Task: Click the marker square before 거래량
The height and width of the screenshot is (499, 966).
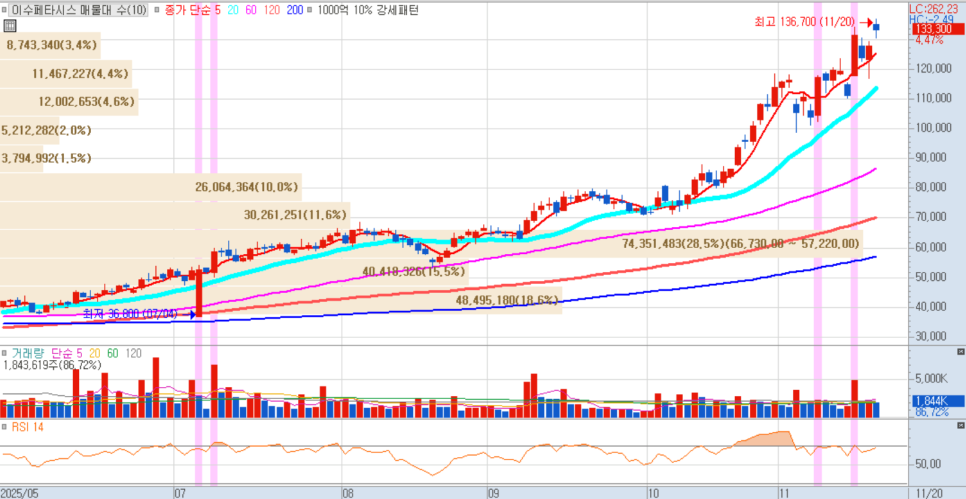Action: (x=5, y=354)
